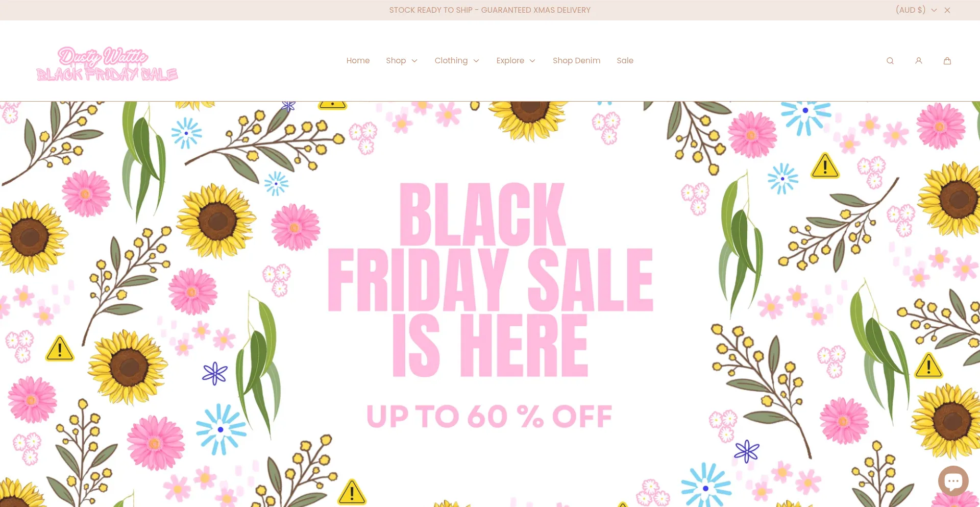The width and height of the screenshot is (980, 507).
Task: Click the Dusty Wattle logo
Action: tap(107, 64)
